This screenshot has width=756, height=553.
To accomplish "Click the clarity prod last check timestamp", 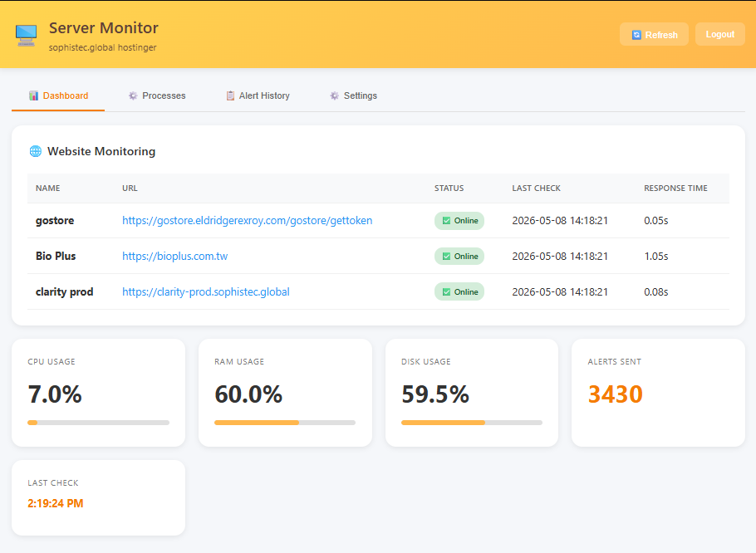I will (560, 292).
